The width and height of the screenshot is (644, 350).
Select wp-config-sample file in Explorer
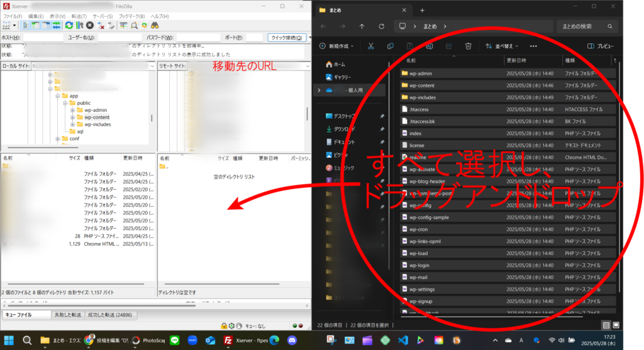508,217
